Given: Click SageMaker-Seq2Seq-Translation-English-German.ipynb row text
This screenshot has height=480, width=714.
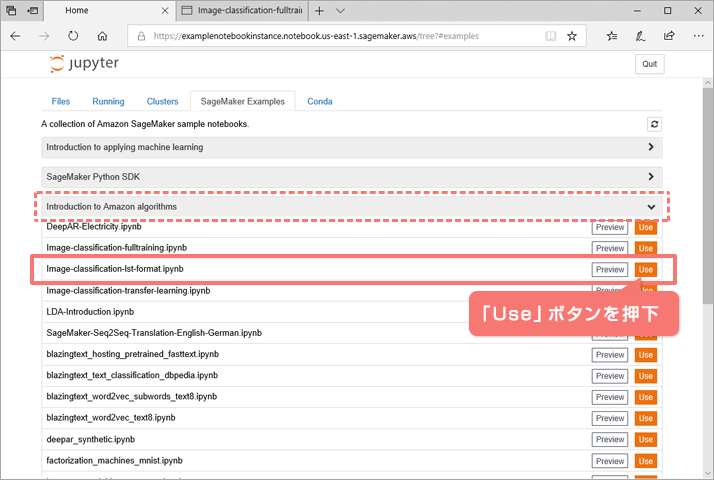Looking at the screenshot, I should [154, 333].
